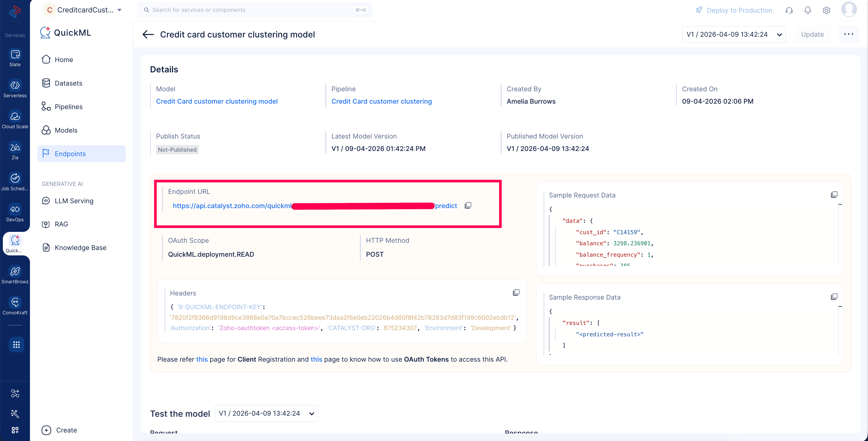This screenshot has width=868, height=441.
Task: Open the QuickML service icon
Action: (15, 244)
